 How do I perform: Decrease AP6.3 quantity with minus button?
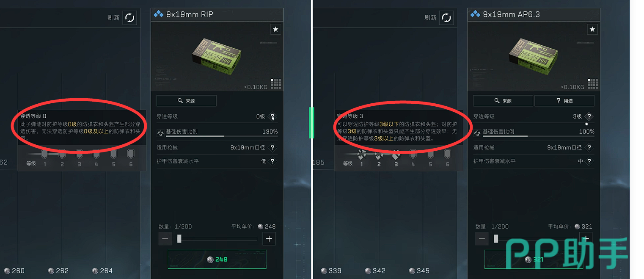tap(482, 239)
